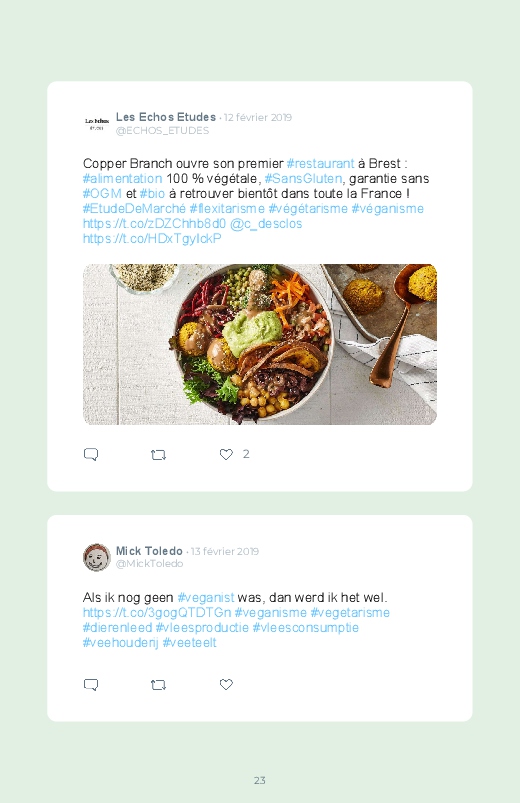The width and height of the screenshot is (520, 803).
Task: Retweet the Mick Toledo tweet
Action: [x=158, y=685]
